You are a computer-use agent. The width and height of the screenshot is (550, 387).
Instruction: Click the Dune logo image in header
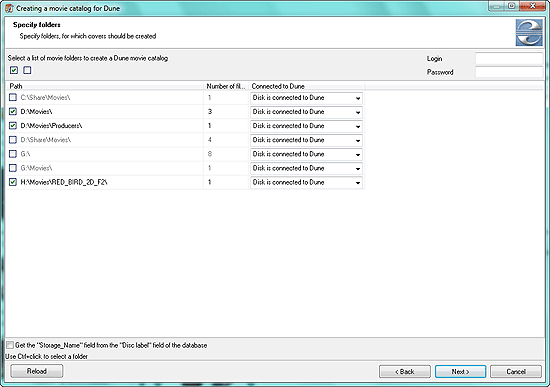click(529, 33)
